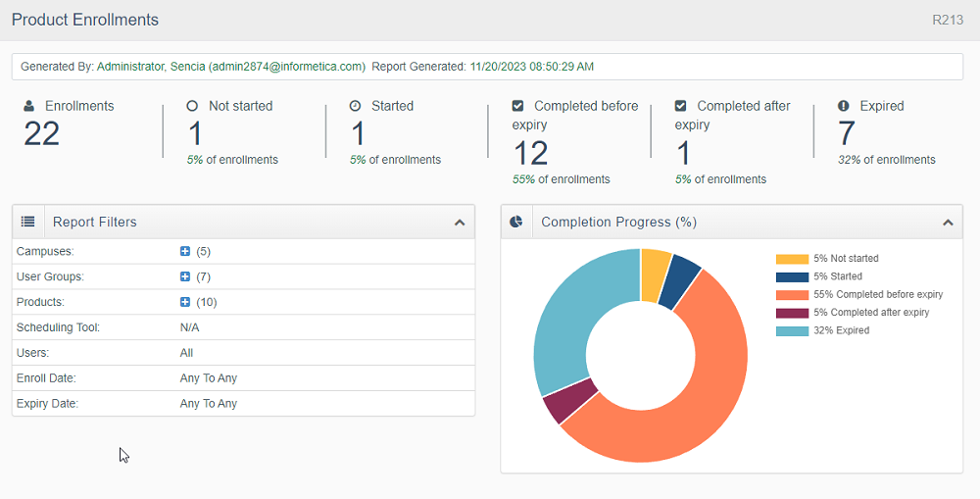Click the Report Filters panel title
Viewport: 980px width, 499px height.
[94, 222]
